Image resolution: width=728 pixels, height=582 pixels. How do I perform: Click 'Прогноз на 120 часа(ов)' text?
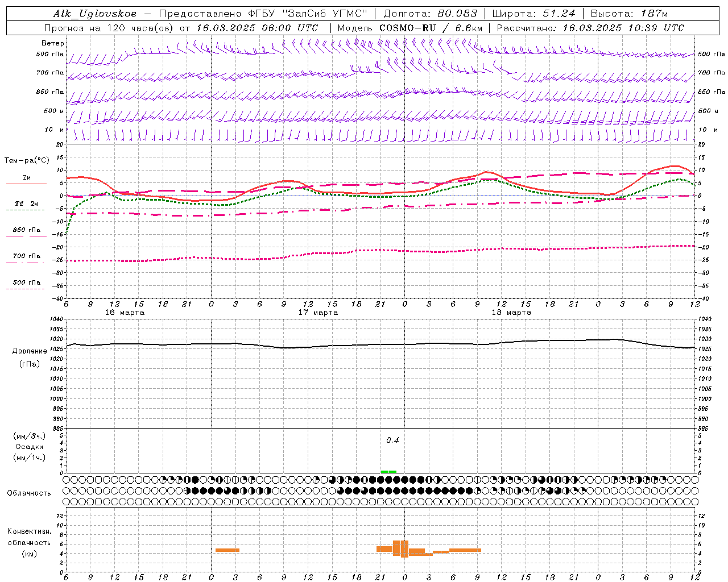(x=110, y=28)
